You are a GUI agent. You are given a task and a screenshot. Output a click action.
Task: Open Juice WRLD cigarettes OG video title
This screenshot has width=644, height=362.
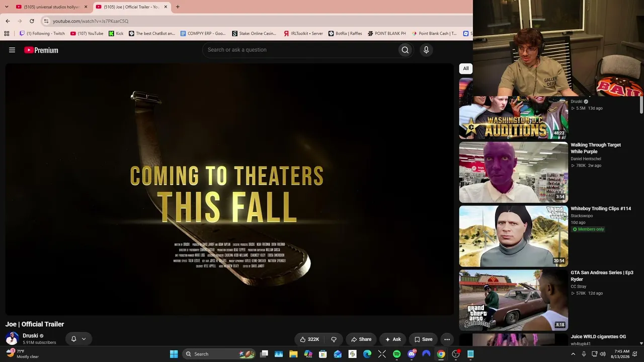click(x=598, y=337)
